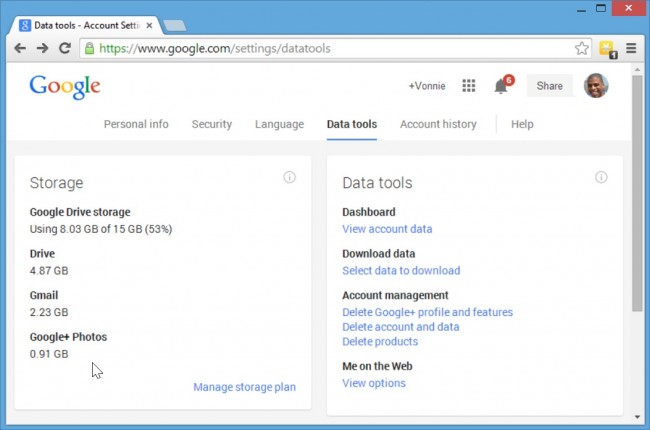Viewport: 650px width, 430px height.
Task: Open the yellow extension icon in toolbar
Action: point(608,49)
